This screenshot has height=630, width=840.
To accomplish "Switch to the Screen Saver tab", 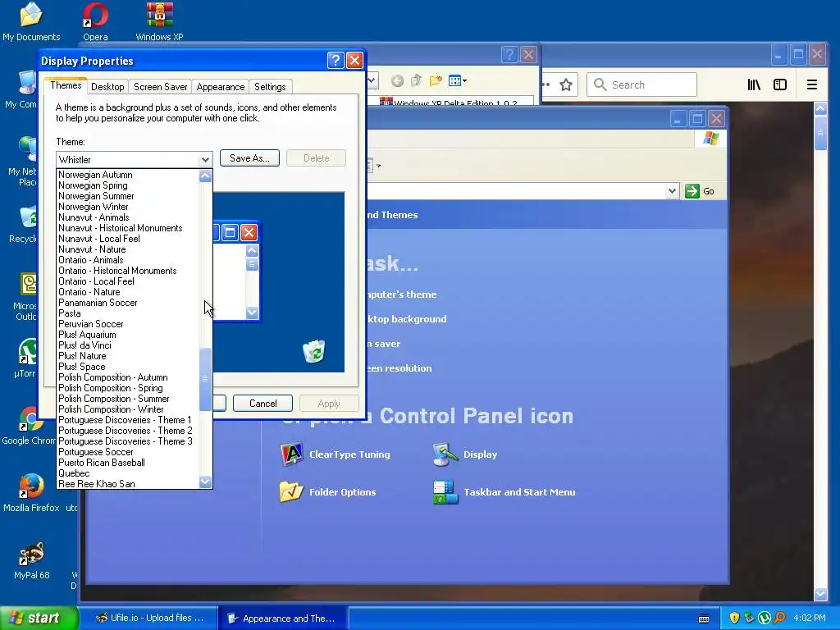I will [x=160, y=87].
